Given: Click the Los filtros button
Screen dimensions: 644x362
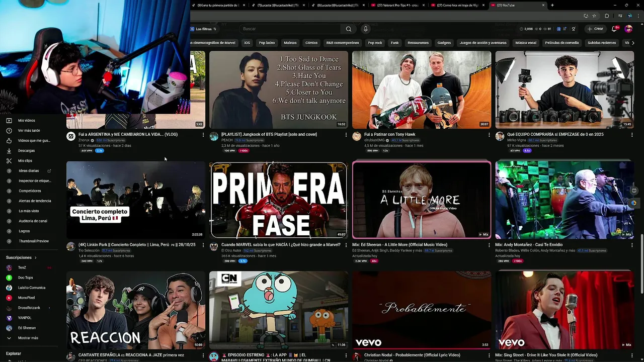Looking at the screenshot, I should point(204,29).
